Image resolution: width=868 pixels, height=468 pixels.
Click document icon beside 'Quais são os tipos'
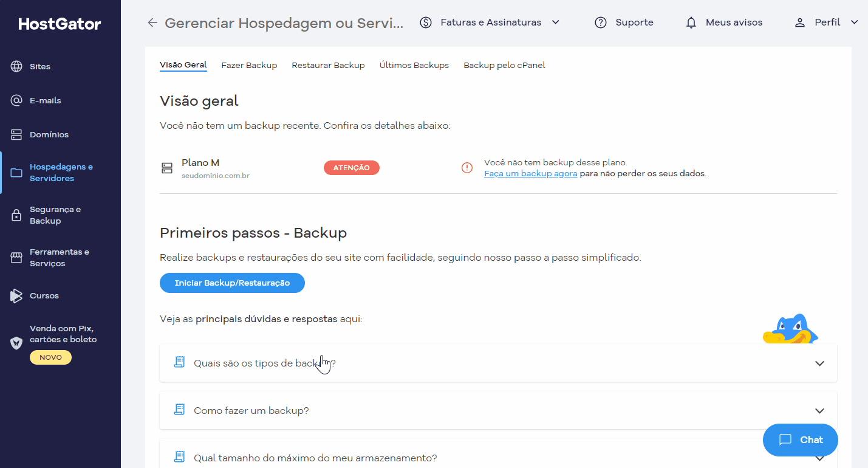click(x=179, y=362)
